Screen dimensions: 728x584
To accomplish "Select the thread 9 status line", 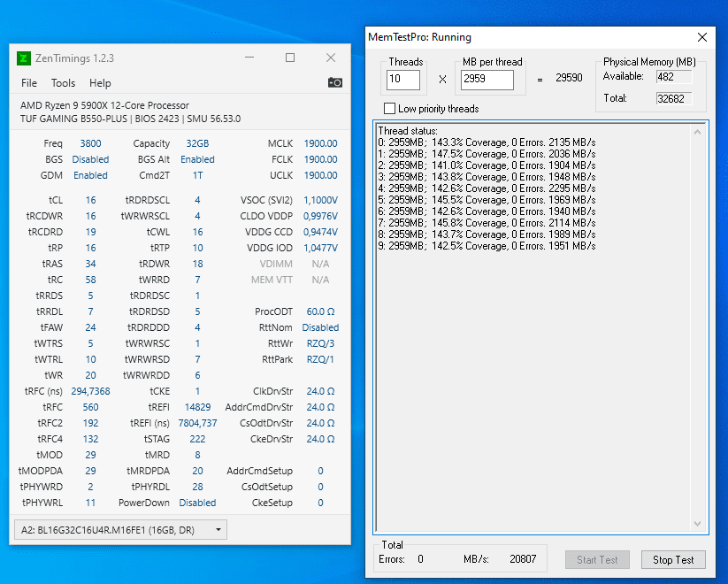I will coord(487,246).
